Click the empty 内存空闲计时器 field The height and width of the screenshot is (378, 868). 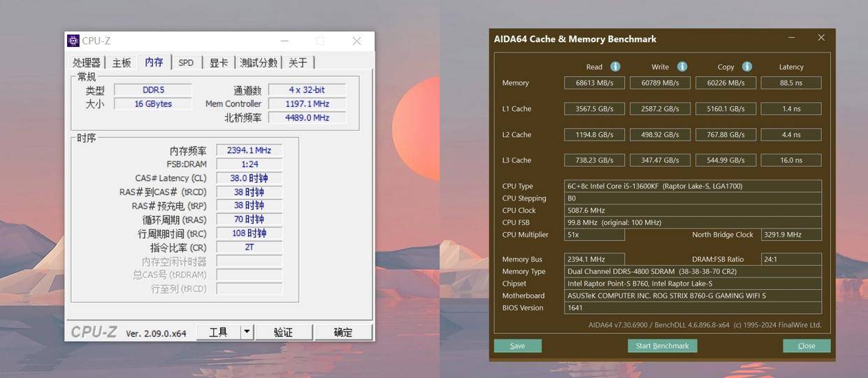tap(249, 261)
